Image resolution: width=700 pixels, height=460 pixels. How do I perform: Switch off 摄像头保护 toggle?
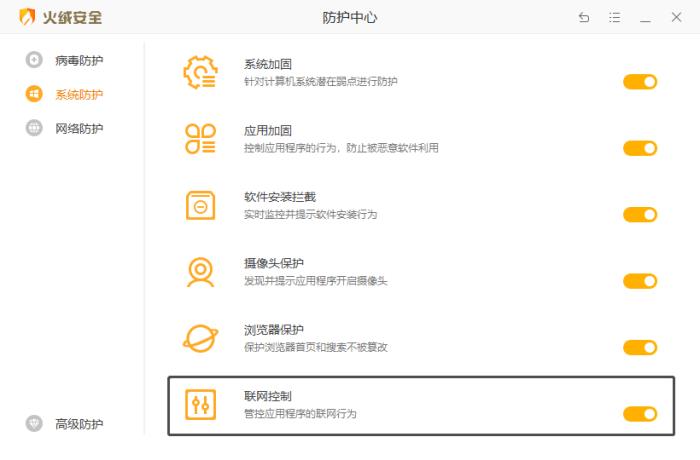coord(640,281)
